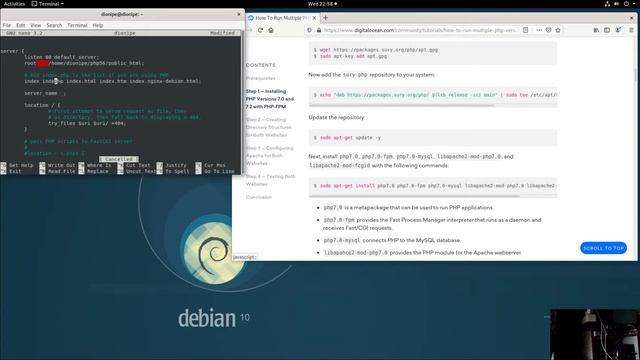Click the listen 80 default_server line
640x360 pixels.
61,57
